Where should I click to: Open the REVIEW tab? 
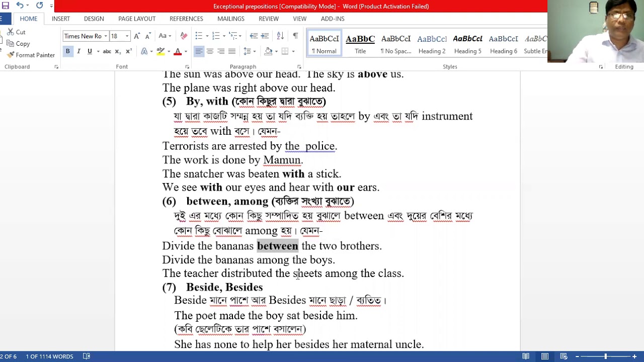[x=269, y=19]
